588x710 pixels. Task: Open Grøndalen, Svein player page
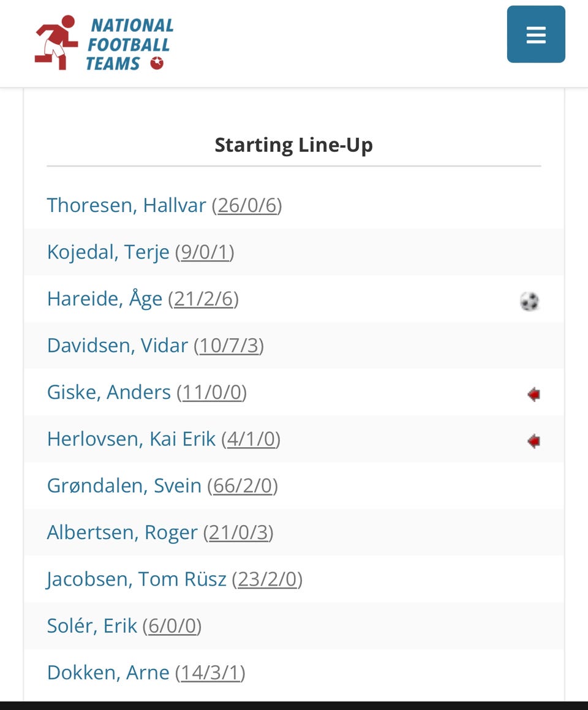point(124,485)
